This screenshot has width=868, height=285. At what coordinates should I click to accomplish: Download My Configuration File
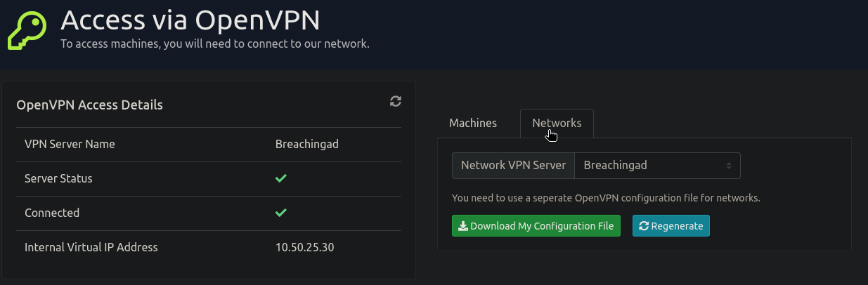point(536,226)
